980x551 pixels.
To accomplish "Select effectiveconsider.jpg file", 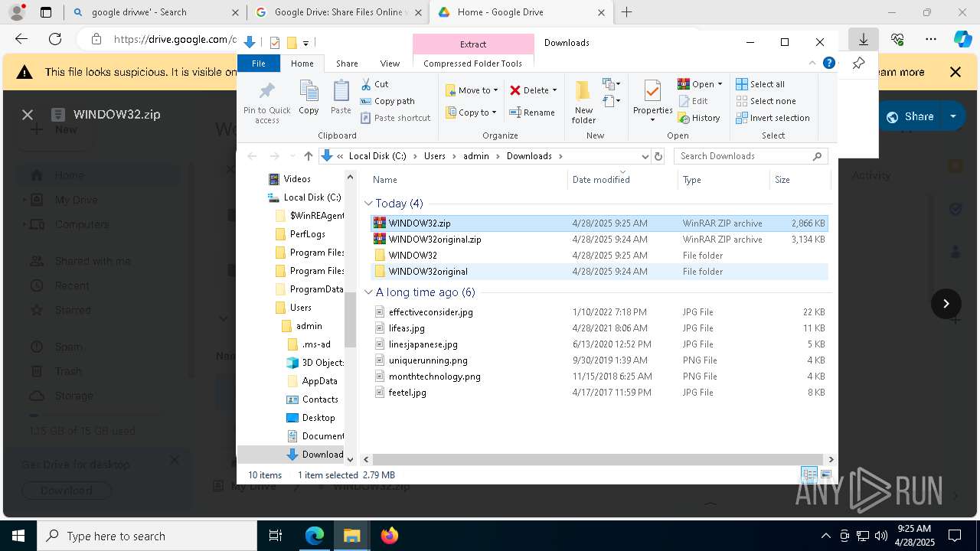I will [x=599, y=312].
